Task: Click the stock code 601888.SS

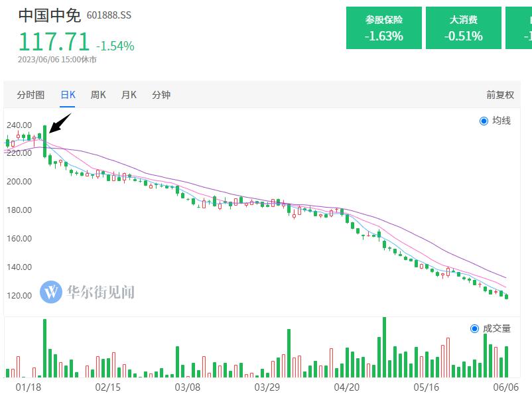Action: pos(109,15)
